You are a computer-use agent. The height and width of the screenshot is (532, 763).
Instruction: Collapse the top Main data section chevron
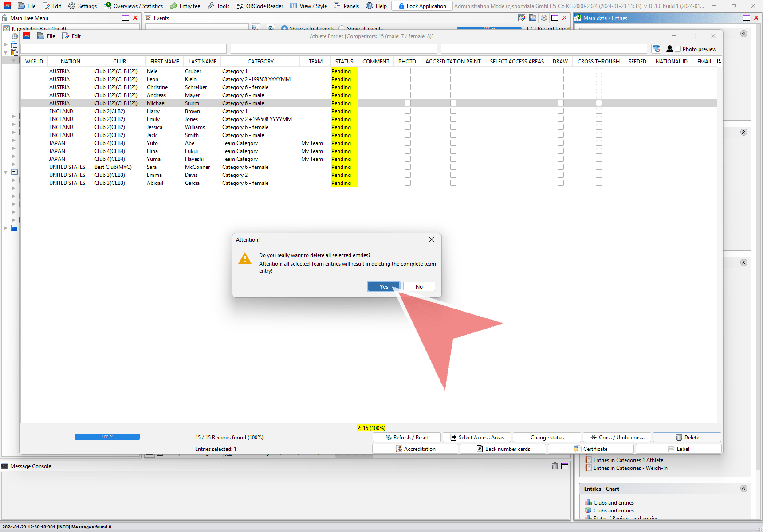(743, 34)
